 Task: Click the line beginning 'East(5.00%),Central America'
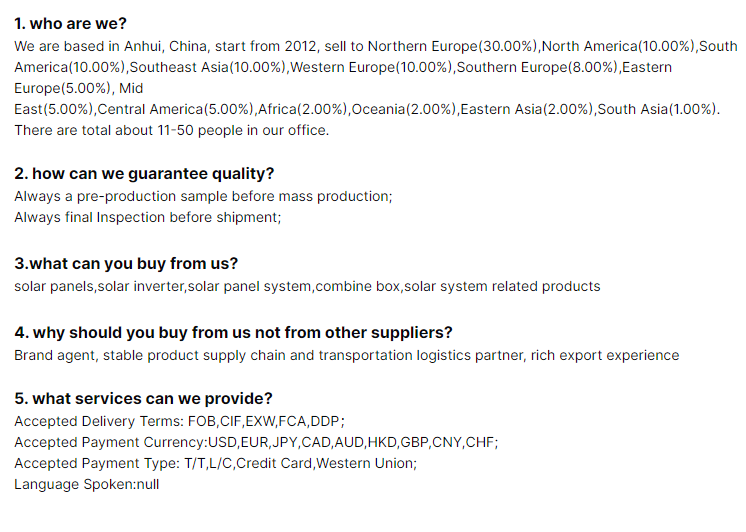(x=367, y=109)
